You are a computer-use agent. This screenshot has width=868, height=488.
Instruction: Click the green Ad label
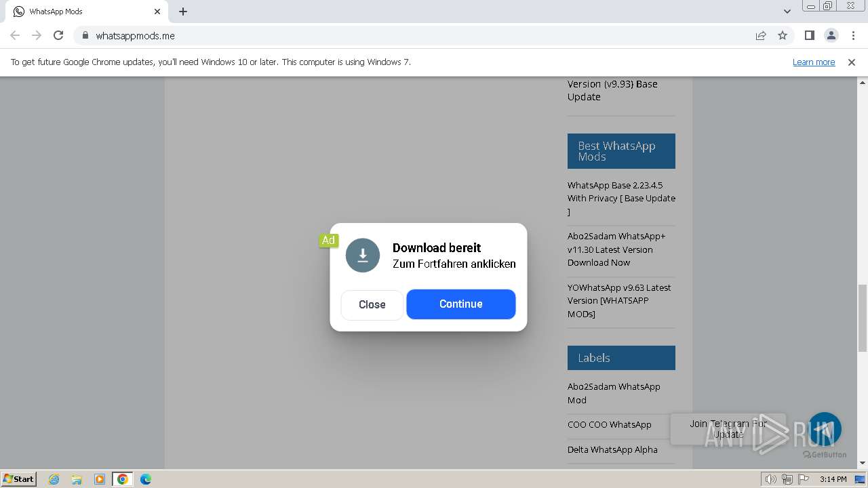pyautogui.click(x=328, y=241)
